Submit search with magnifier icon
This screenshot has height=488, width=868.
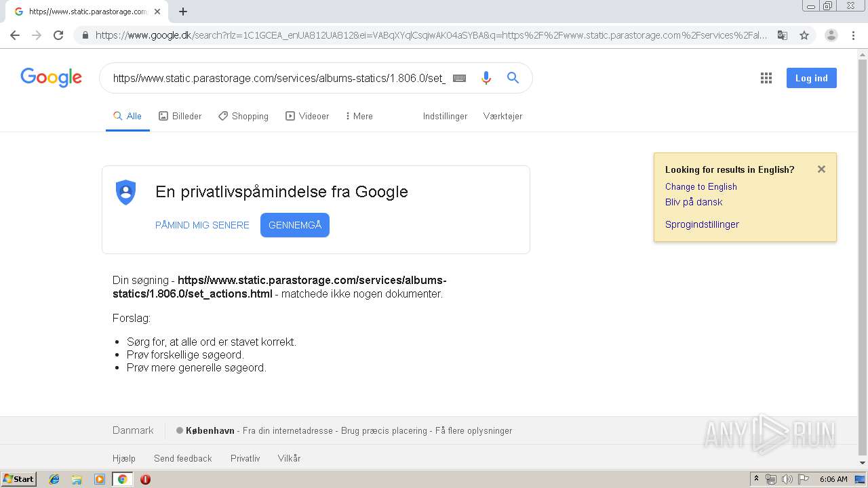tap(513, 78)
